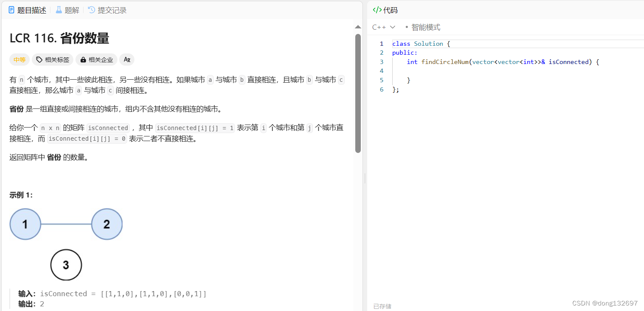
Task: Click the inline 'n x n' code label
Action: (50, 128)
